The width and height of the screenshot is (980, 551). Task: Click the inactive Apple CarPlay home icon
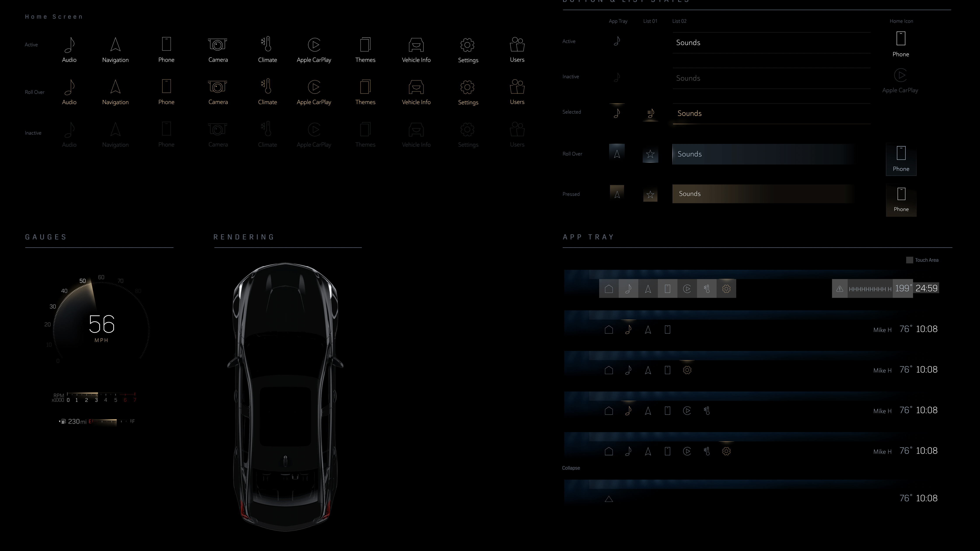(900, 75)
